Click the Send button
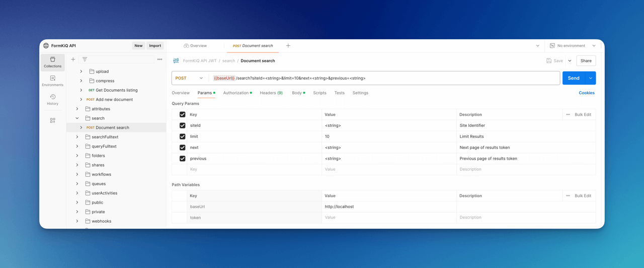 [574, 78]
